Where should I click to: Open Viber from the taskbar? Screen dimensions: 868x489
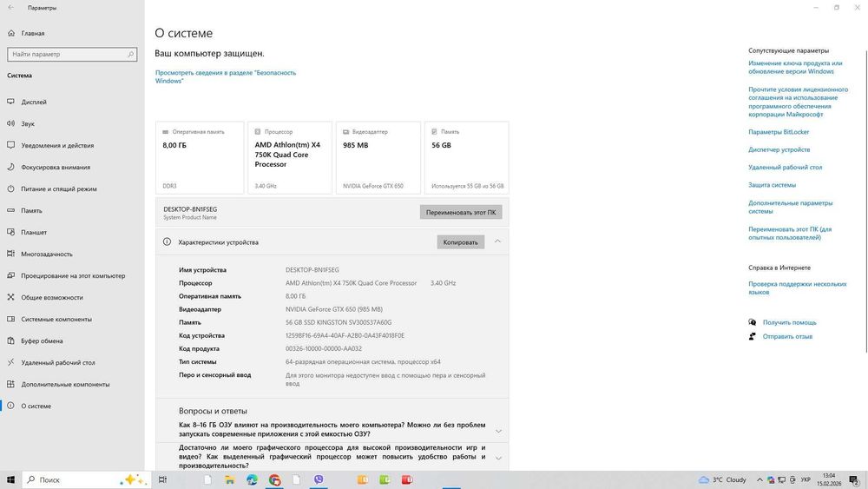(319, 479)
